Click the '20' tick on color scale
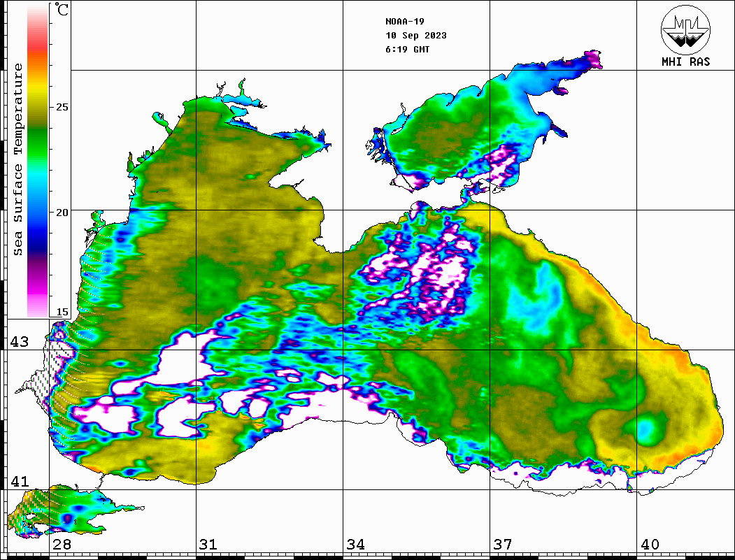Image resolution: width=735 pixels, height=560 pixels. [x=62, y=213]
